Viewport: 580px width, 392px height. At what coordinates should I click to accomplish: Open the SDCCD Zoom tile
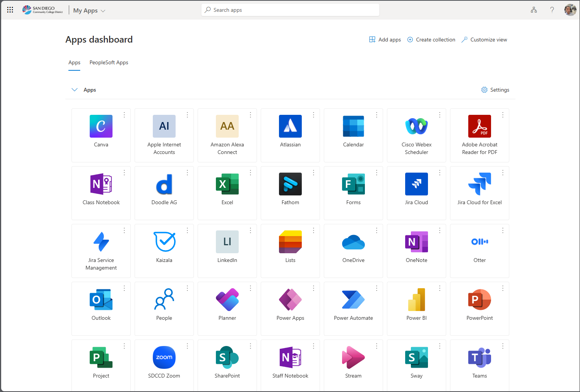pos(164,357)
